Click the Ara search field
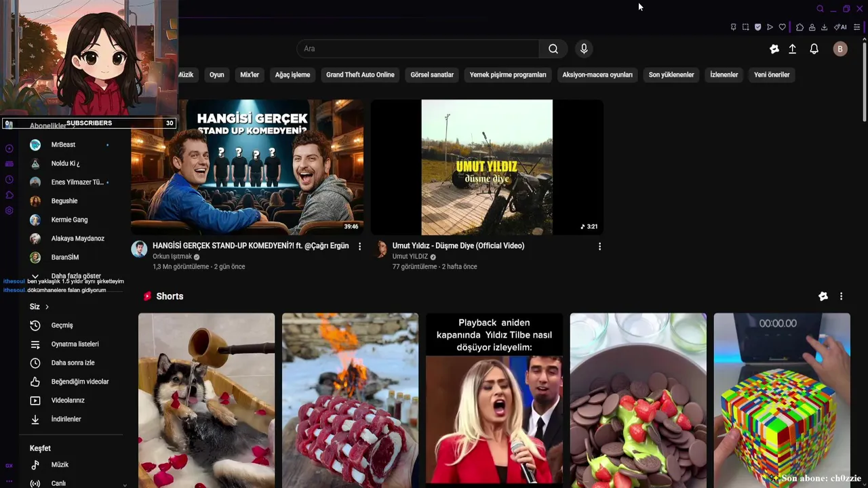The height and width of the screenshot is (488, 868). pos(418,49)
